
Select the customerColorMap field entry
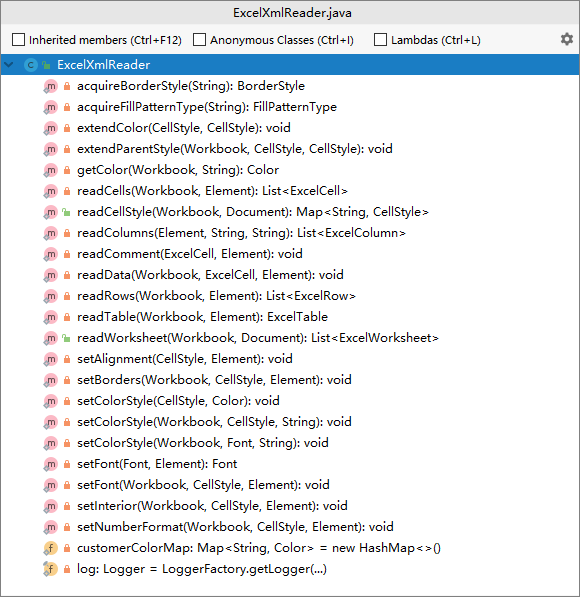point(259,548)
